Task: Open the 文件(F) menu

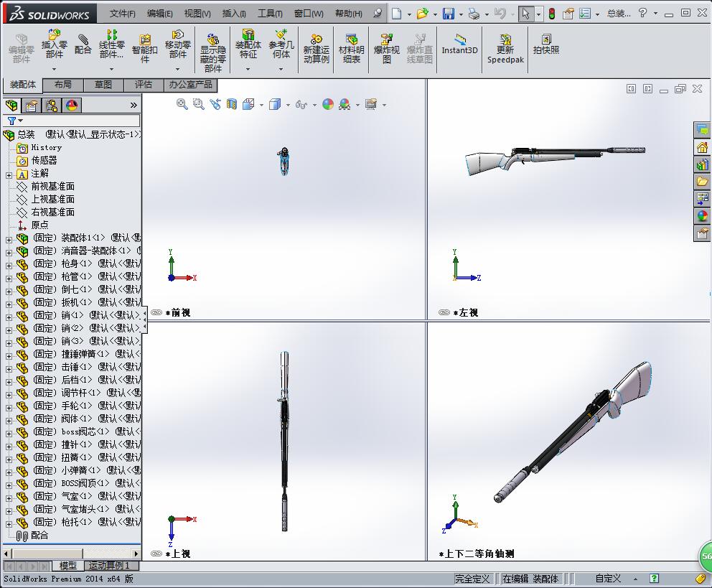Action: 123,14
